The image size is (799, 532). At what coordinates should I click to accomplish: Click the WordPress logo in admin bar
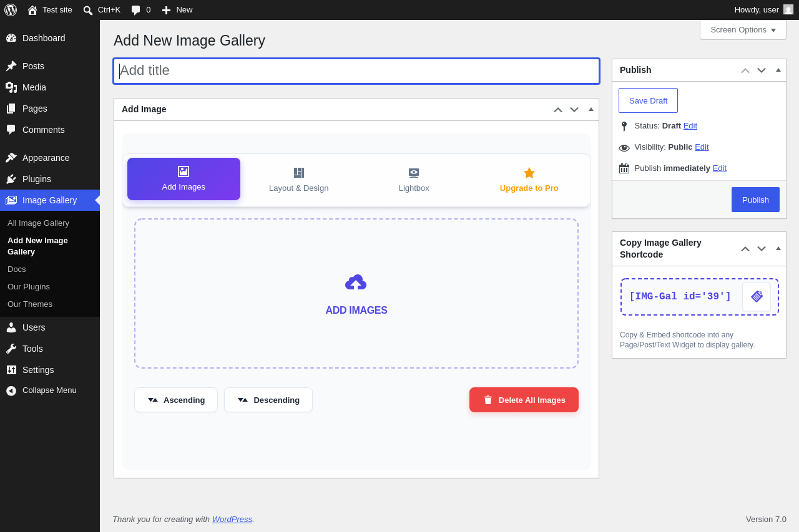(x=11, y=10)
